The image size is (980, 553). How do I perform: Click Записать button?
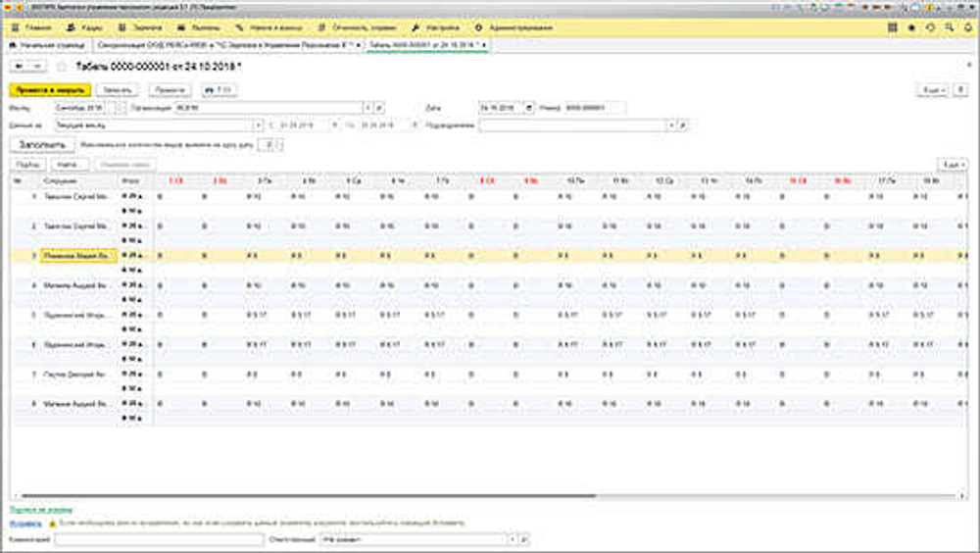(118, 90)
